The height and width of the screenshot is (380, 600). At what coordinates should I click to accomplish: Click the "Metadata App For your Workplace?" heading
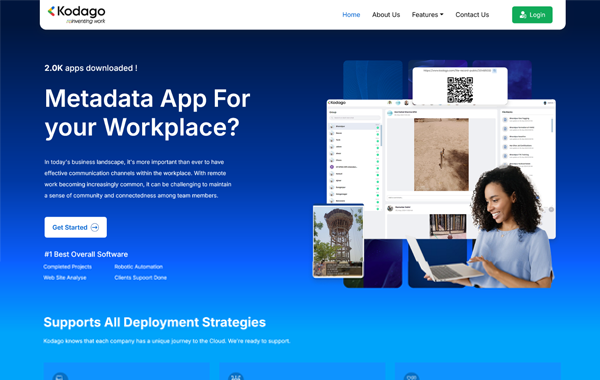tap(147, 113)
